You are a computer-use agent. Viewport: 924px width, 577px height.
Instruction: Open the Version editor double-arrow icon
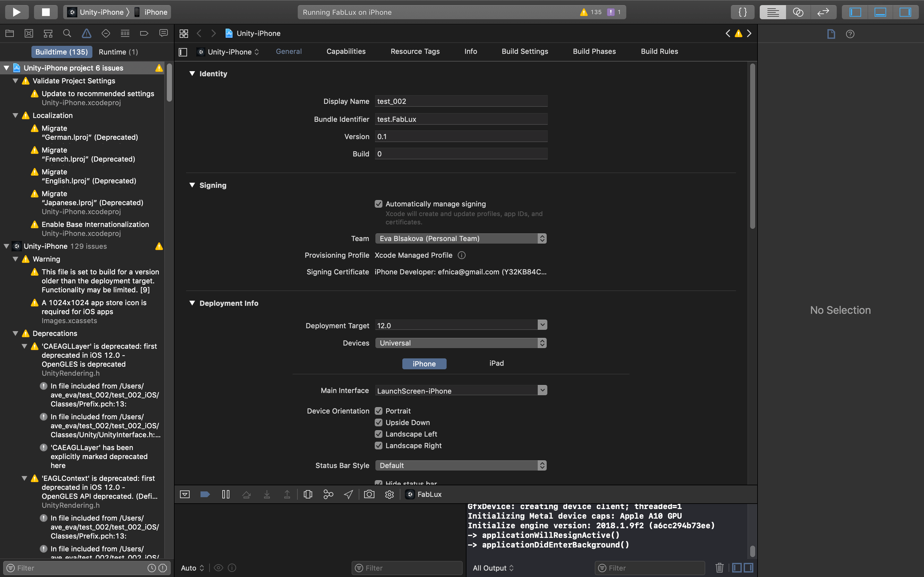point(823,12)
